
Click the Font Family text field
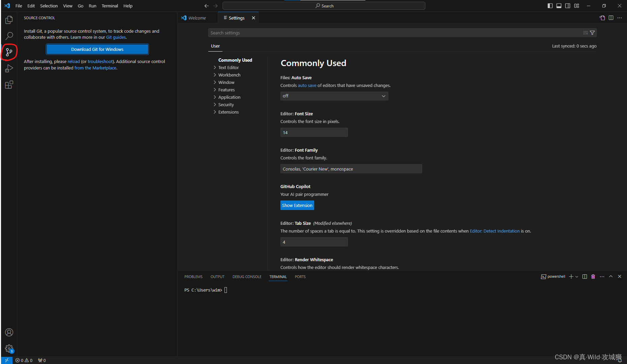(x=351, y=169)
